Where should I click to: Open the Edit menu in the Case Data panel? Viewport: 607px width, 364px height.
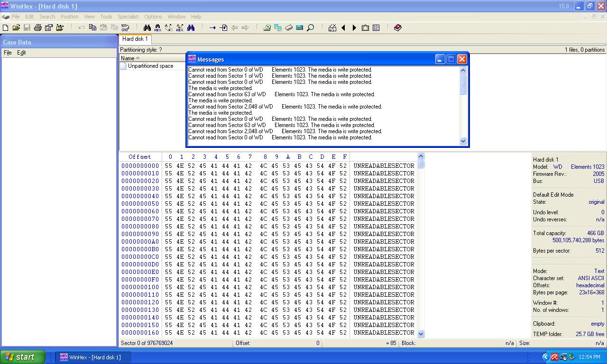21,53
